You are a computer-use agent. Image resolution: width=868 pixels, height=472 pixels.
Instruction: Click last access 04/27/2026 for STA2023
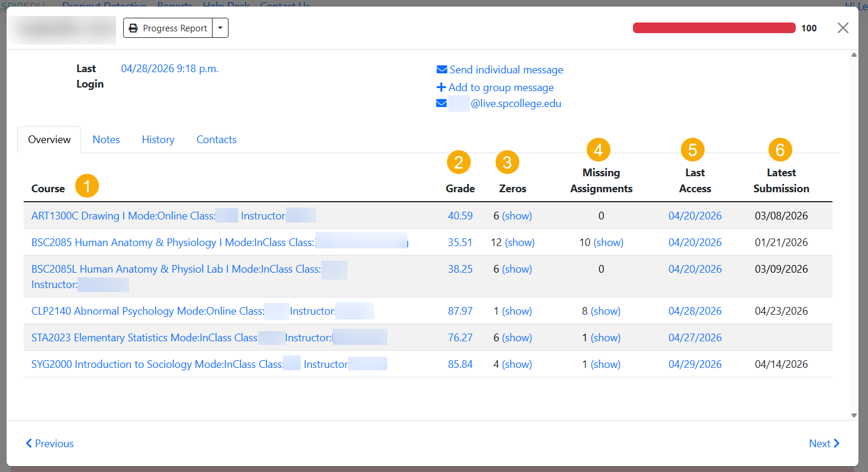[695, 338]
